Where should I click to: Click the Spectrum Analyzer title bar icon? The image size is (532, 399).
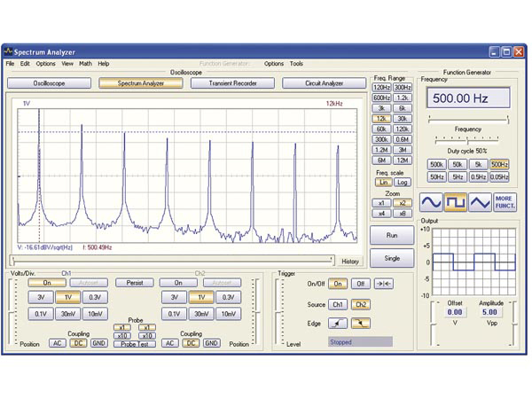pyautogui.click(x=8, y=51)
